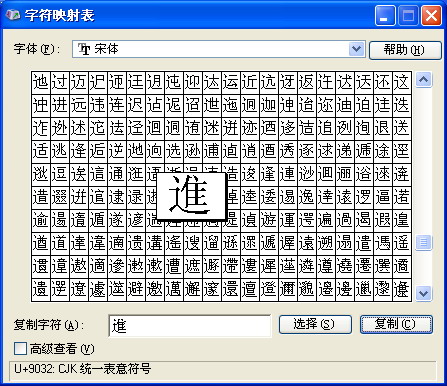Click the scrollbar up arrow
The width and height of the screenshot is (447, 386).
pyautogui.click(x=424, y=80)
